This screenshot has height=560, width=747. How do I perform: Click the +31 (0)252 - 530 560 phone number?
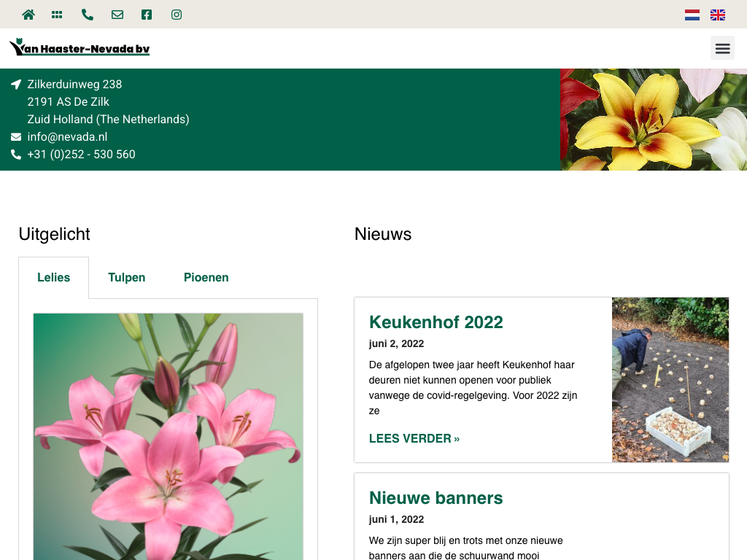81,155
